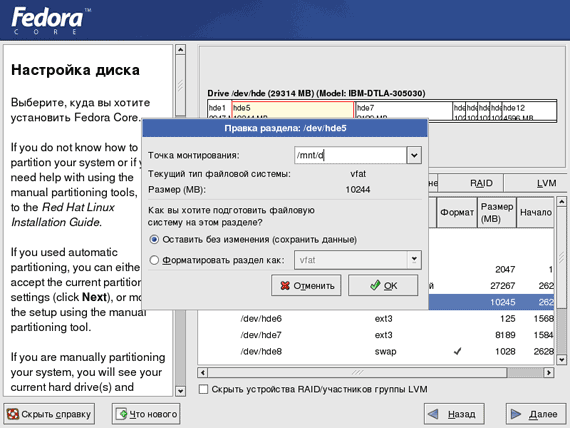Viewport: 570px width, 428px height.
Task: Click the left arrow icon on Назад
Action: pos(433,414)
